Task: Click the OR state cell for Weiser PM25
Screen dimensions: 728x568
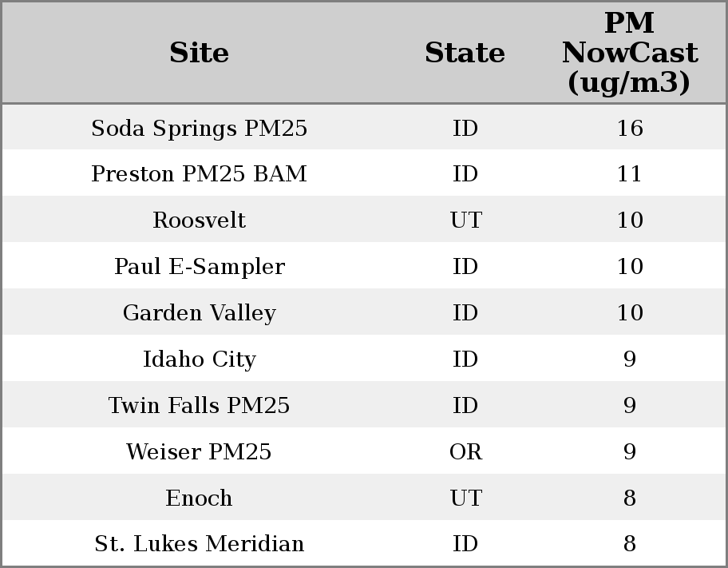Action: (x=465, y=452)
